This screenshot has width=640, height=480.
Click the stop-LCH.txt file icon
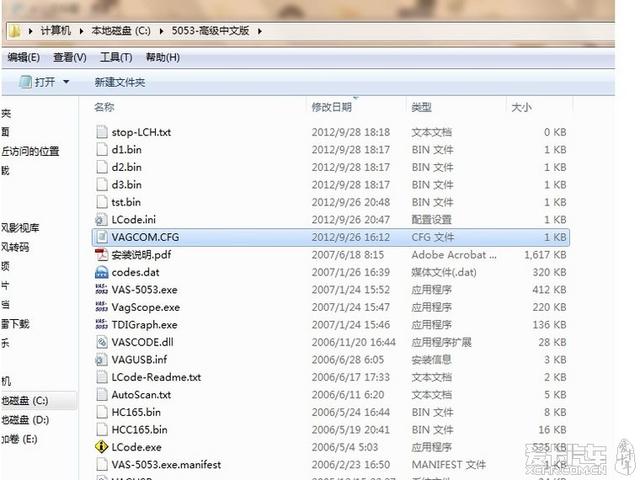click(x=102, y=132)
